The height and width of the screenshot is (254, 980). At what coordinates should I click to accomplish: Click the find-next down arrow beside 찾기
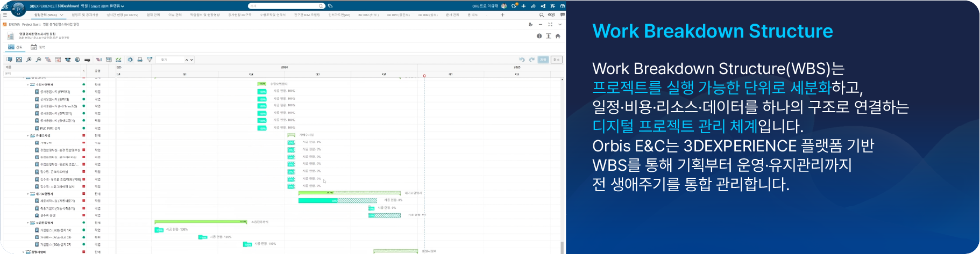point(191,60)
